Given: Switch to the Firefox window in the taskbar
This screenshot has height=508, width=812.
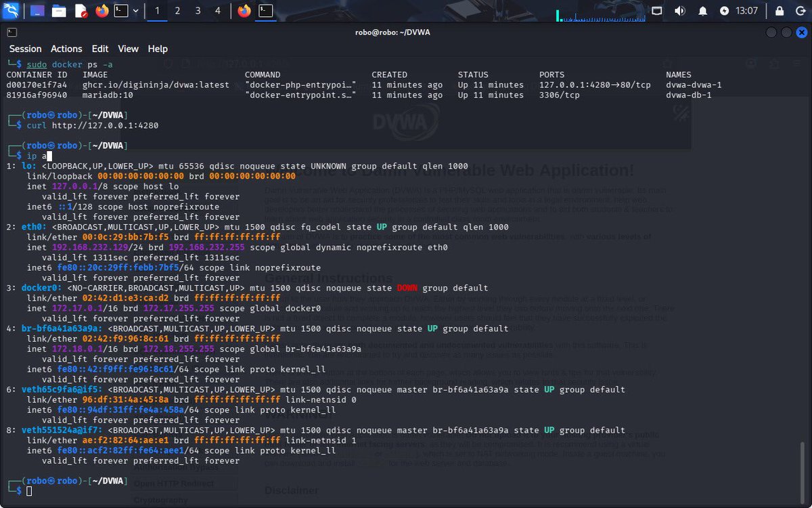Looking at the screenshot, I should tap(244, 11).
